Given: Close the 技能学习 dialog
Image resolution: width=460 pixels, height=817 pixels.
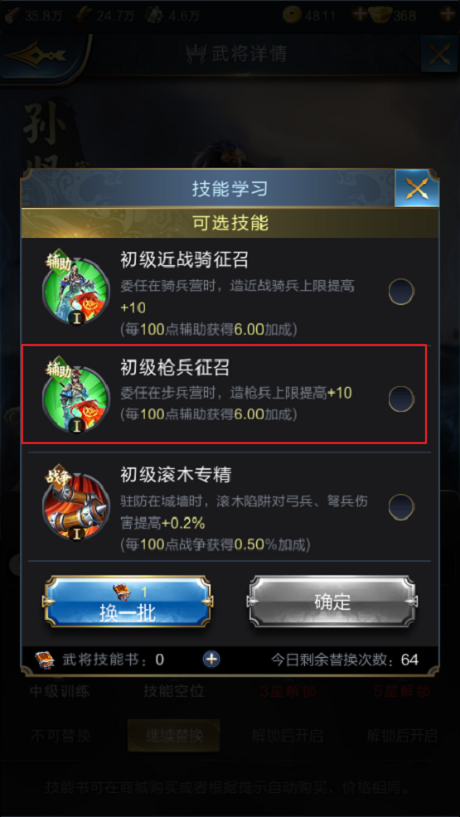Looking at the screenshot, I should tap(417, 188).
